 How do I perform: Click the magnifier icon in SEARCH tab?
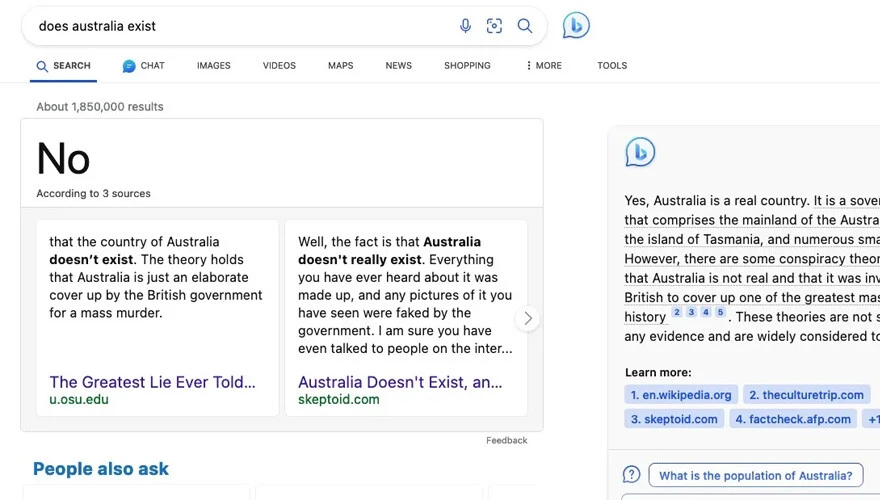(x=42, y=66)
